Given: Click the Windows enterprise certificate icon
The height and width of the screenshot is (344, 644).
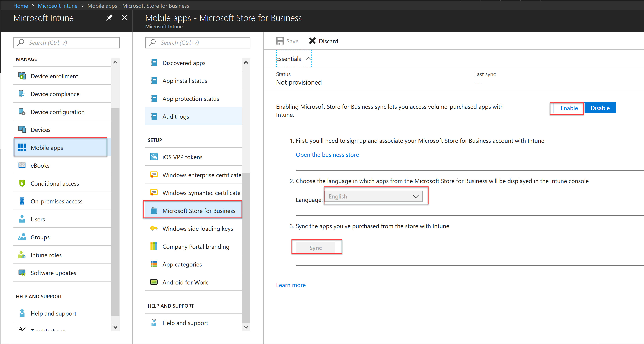Looking at the screenshot, I should (154, 175).
